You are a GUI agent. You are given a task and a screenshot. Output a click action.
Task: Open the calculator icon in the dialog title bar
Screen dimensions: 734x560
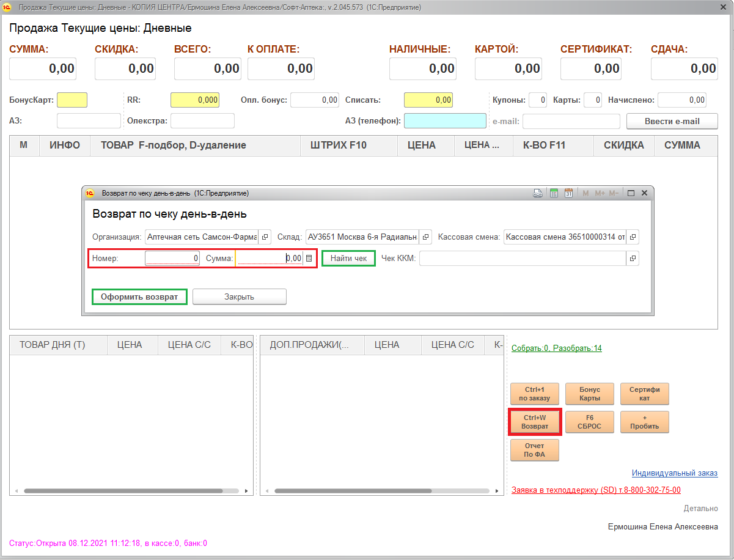point(554,193)
